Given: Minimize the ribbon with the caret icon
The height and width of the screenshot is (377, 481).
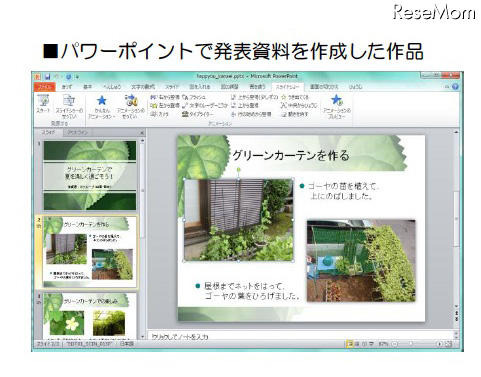Looking at the screenshot, I should 447,87.
